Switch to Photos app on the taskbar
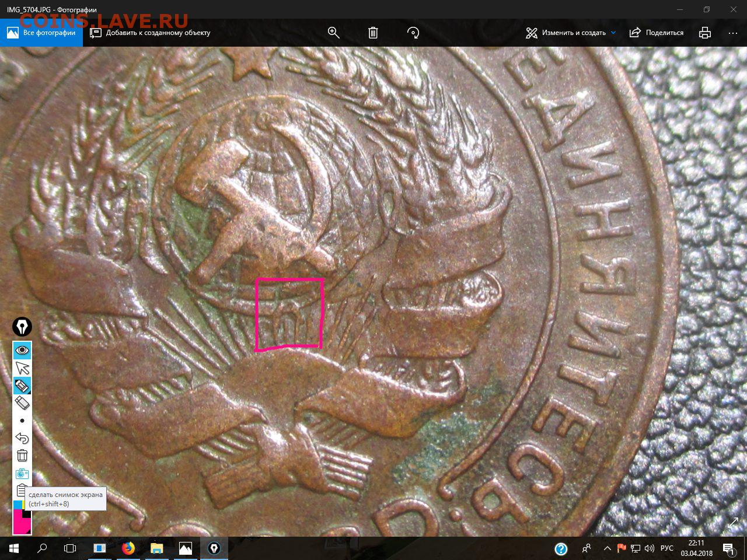Image resolution: width=747 pixels, height=560 pixels. tap(186, 548)
